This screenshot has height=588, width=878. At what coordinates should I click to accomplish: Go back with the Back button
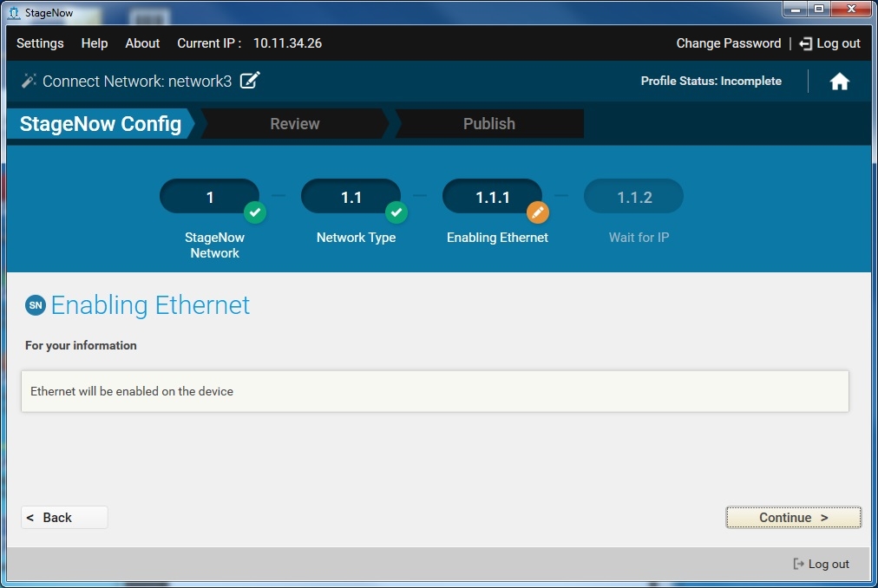[x=64, y=518]
